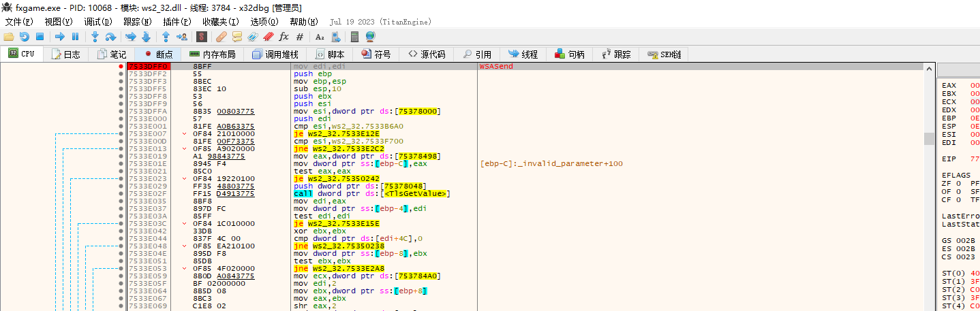Open the 视图(V) menu
The image size is (980, 311).
pyautogui.click(x=58, y=22)
